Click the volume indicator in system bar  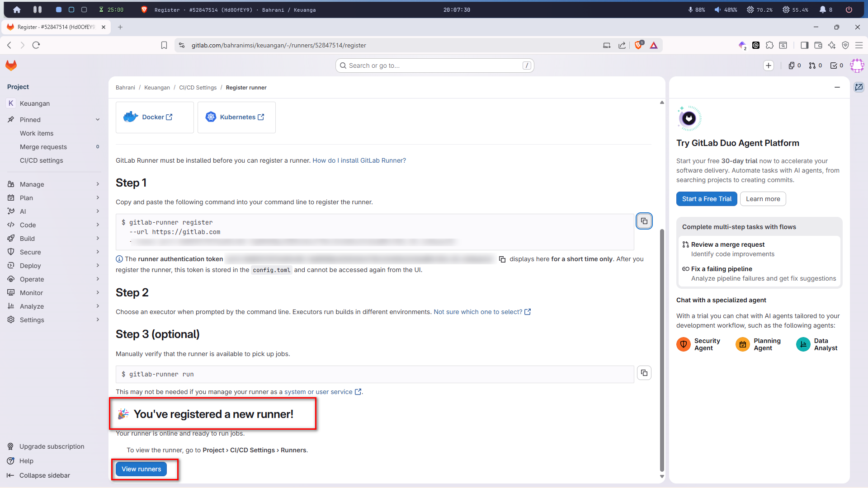coord(726,9)
